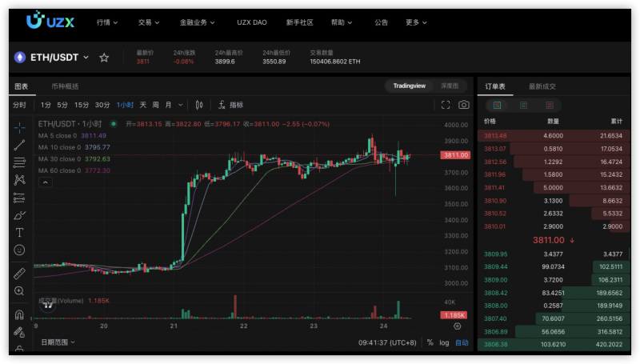Screen dimensions: 640x364
Task: Select the 15分 timeframe
Action: [82, 105]
